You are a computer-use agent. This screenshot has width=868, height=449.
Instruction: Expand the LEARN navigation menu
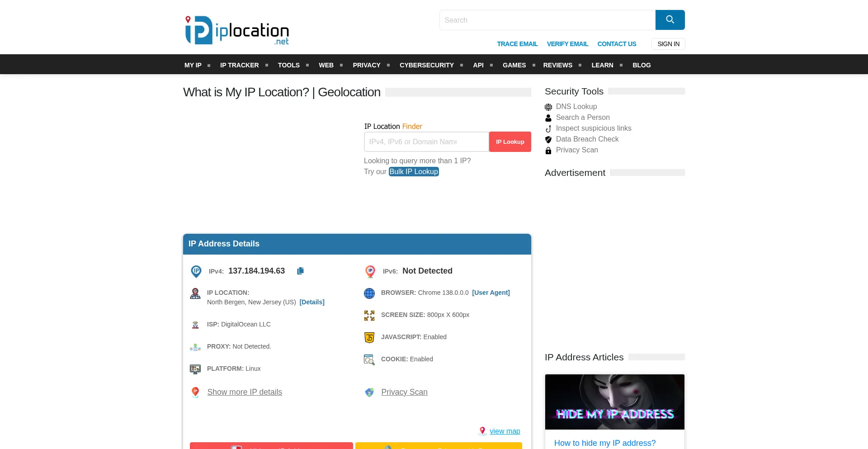[x=602, y=65]
